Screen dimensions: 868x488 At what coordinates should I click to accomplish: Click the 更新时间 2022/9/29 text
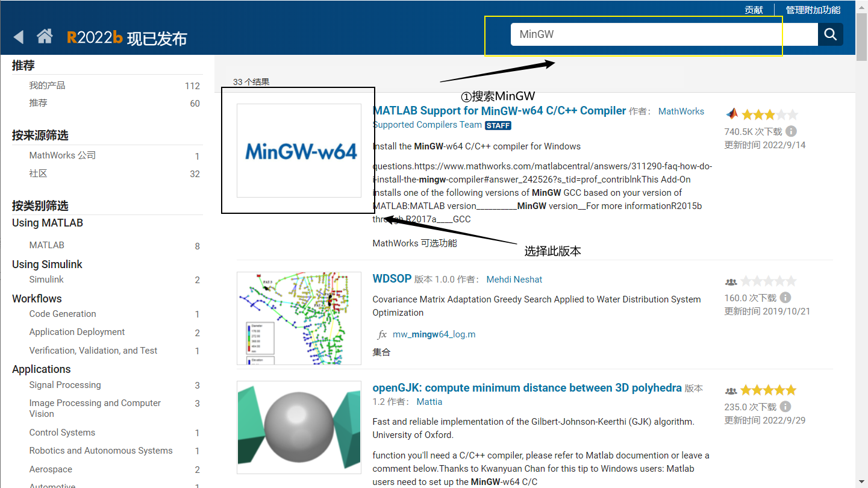point(765,421)
